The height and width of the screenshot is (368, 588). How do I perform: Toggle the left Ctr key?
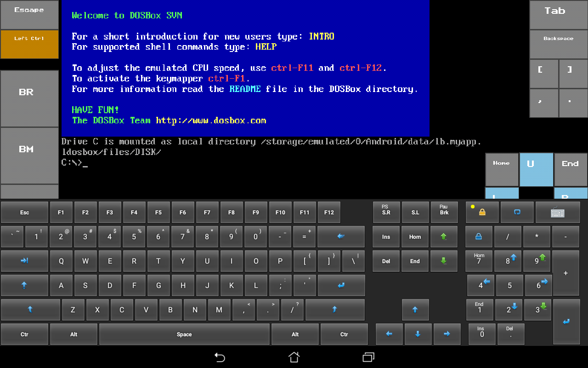click(24, 334)
